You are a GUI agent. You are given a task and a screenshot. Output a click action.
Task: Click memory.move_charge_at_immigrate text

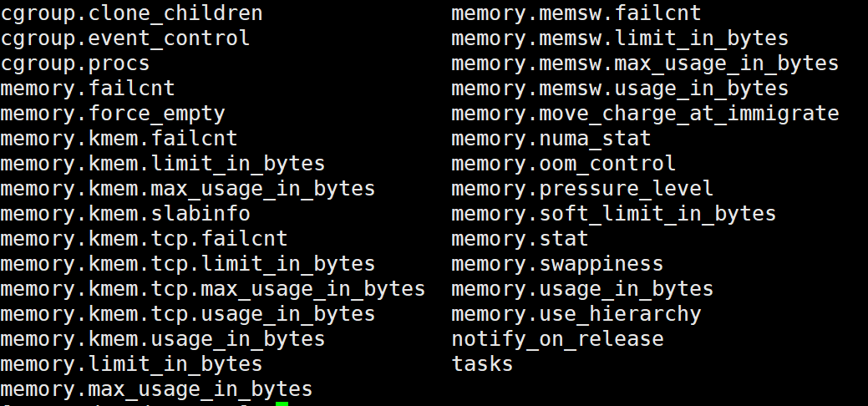pos(645,114)
